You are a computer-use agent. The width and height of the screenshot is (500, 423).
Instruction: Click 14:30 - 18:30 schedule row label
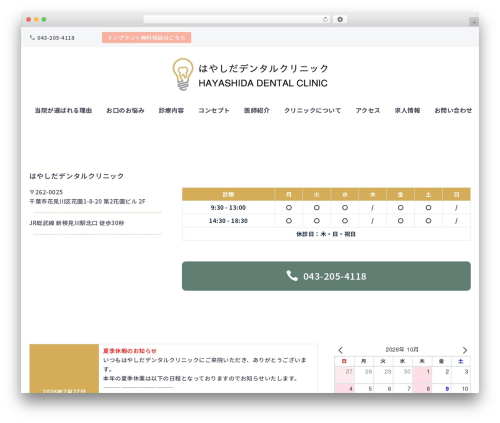pyautogui.click(x=228, y=221)
